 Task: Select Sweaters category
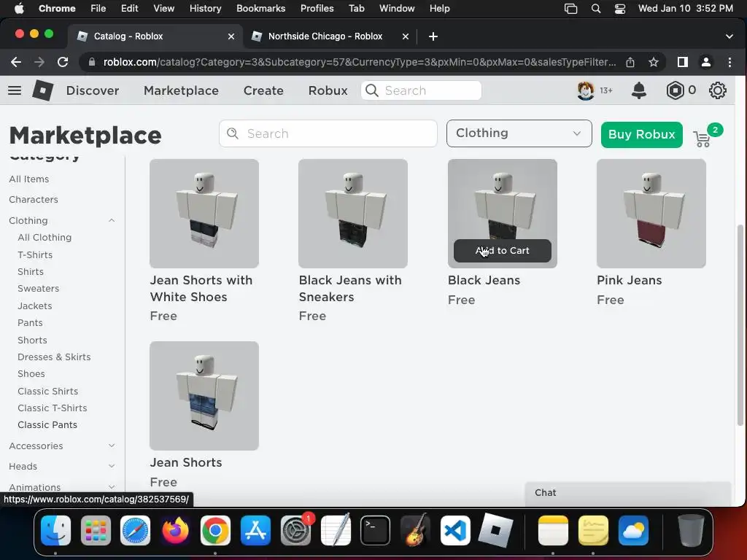tap(38, 289)
